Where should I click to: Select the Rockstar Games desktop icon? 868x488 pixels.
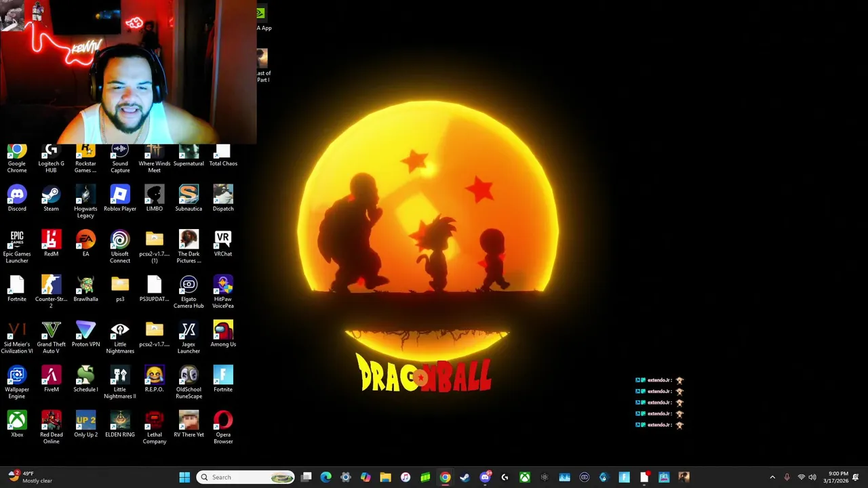click(x=85, y=159)
